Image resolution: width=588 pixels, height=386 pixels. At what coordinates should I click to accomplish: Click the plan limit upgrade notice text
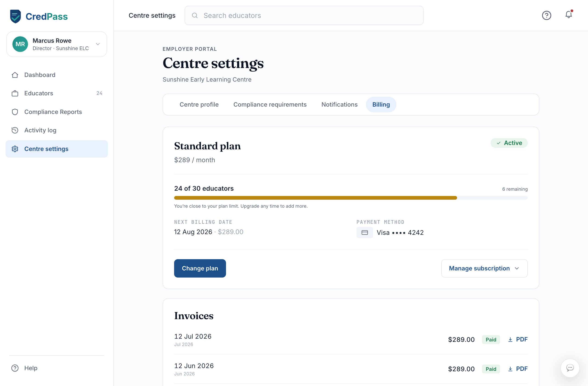pos(241,206)
